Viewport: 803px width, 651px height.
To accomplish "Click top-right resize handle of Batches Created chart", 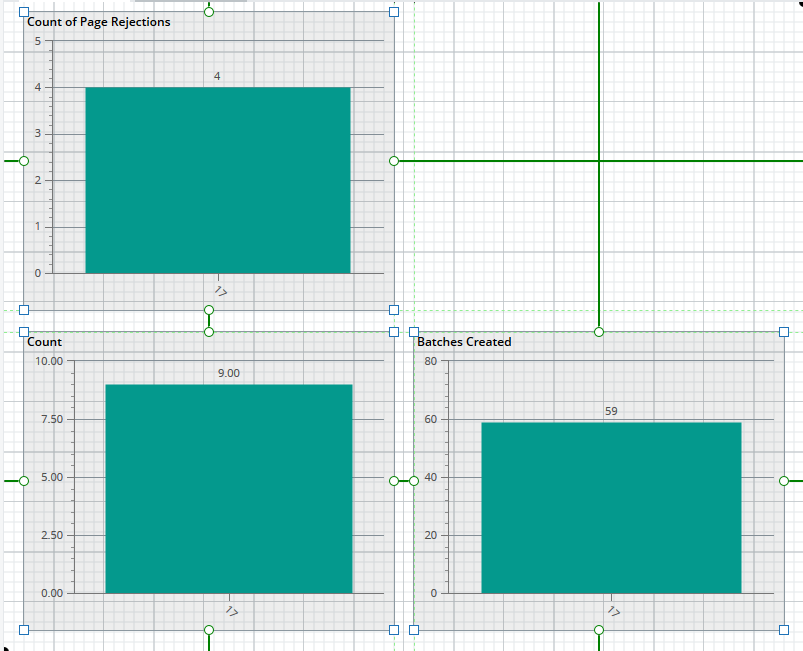I will pos(784,332).
